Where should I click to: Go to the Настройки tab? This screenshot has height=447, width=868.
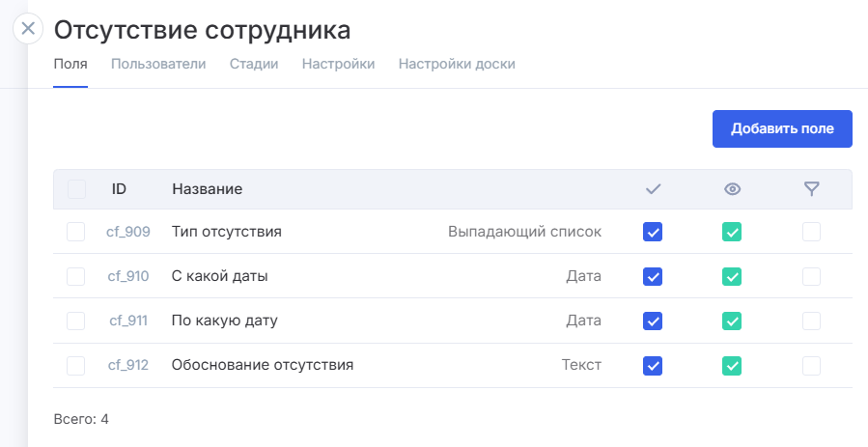pos(338,65)
